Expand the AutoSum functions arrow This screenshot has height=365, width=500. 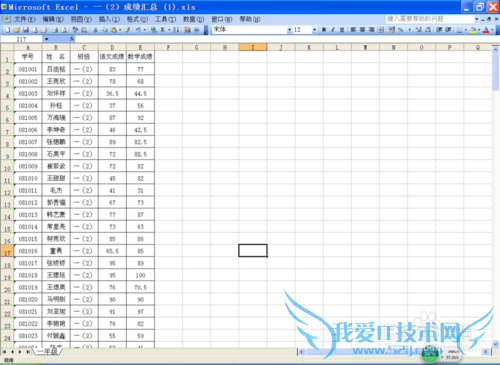click(169, 30)
